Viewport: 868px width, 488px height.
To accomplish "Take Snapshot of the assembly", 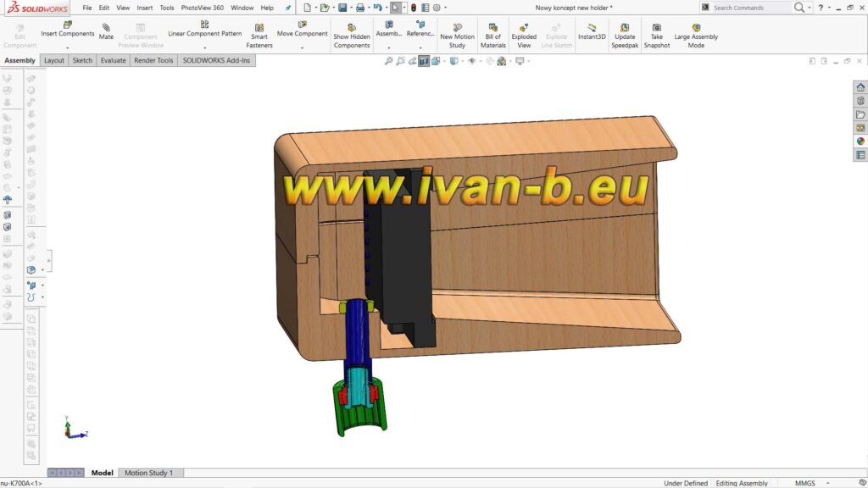I will click(x=657, y=36).
